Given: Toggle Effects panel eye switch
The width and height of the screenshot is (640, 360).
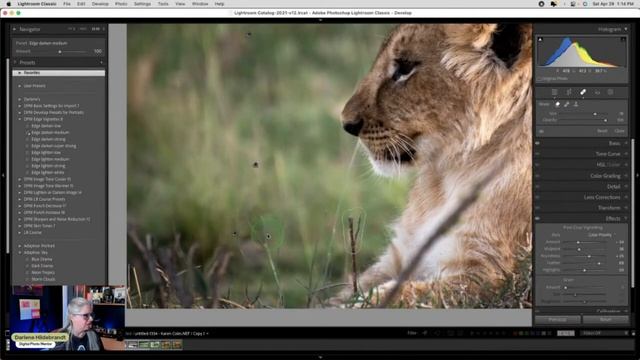Looking at the screenshot, I should pos(538,218).
